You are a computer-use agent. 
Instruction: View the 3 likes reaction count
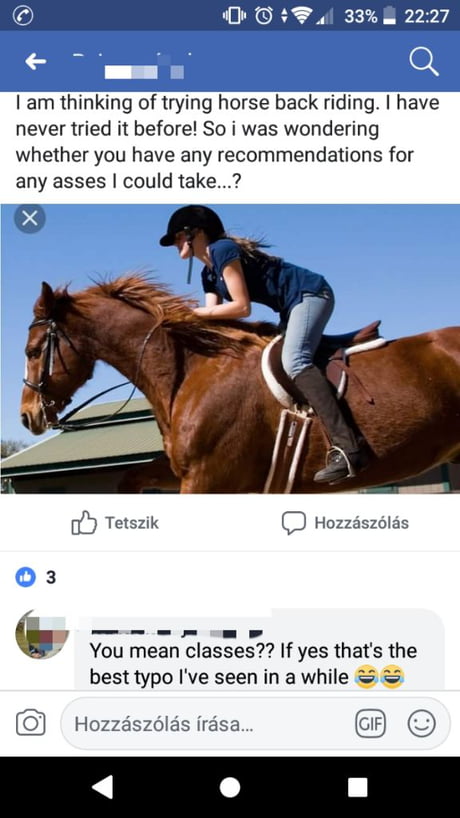click(x=51, y=577)
